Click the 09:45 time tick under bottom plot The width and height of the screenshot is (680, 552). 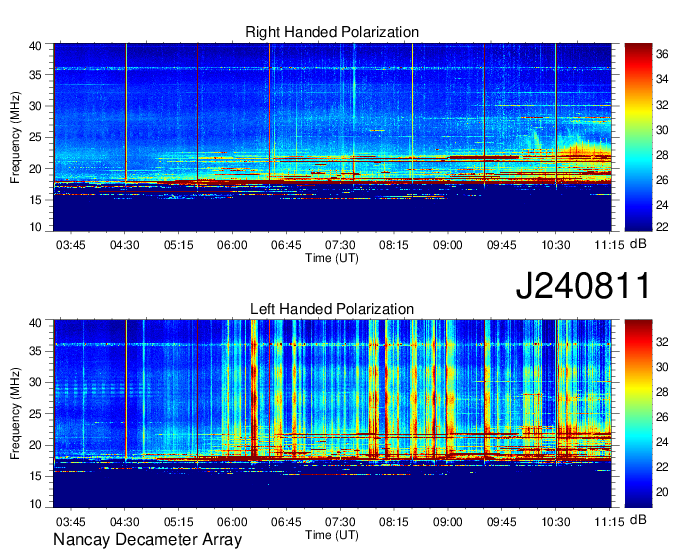[502, 522]
